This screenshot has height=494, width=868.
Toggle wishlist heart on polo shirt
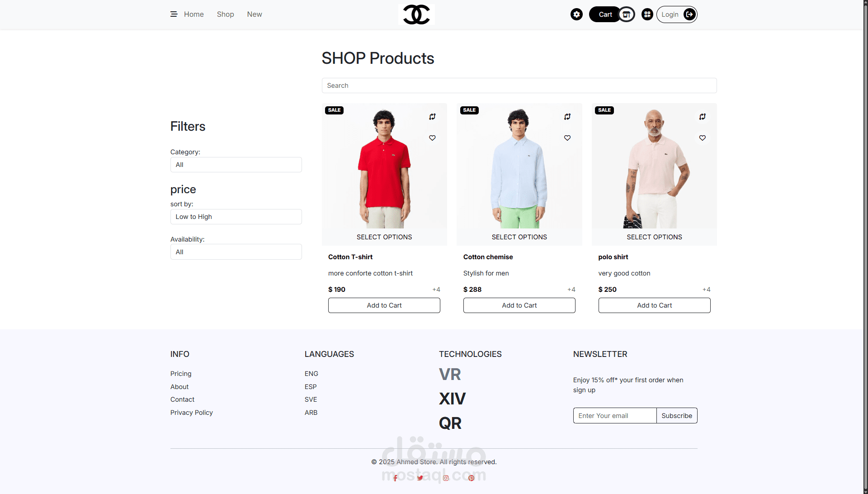pos(703,138)
